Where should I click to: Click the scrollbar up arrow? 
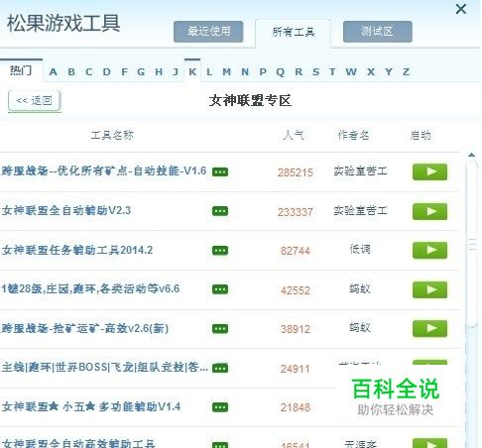(x=472, y=155)
